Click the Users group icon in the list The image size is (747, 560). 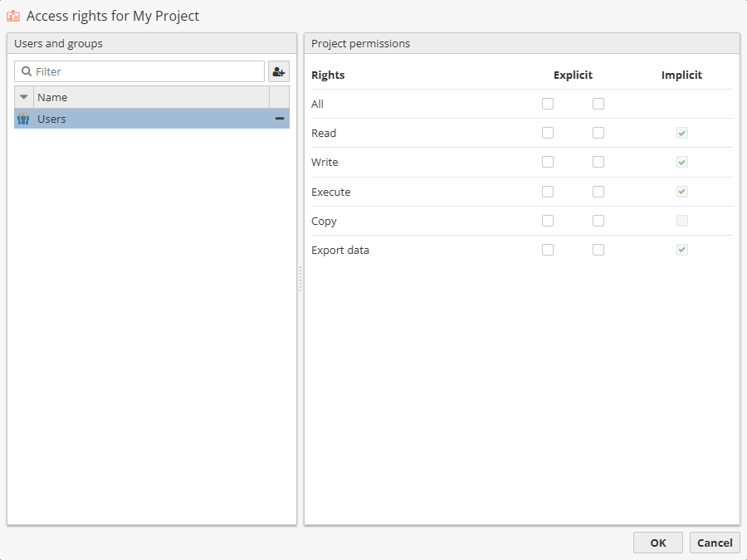tap(22, 118)
